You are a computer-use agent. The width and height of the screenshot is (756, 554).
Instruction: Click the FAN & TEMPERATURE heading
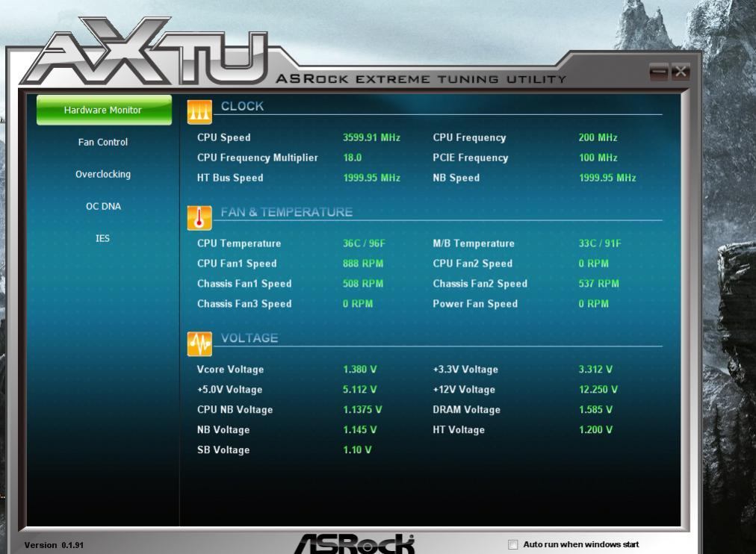pyautogui.click(x=286, y=212)
